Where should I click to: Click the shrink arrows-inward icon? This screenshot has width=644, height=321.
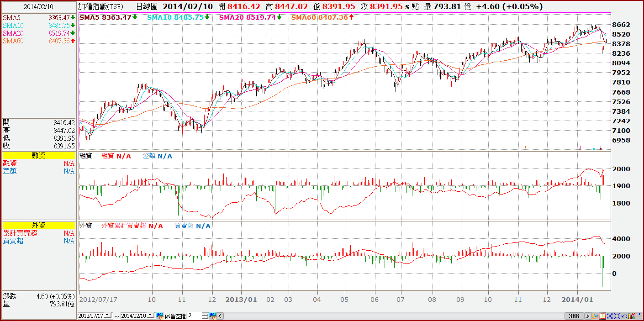pyautogui.click(x=610, y=316)
